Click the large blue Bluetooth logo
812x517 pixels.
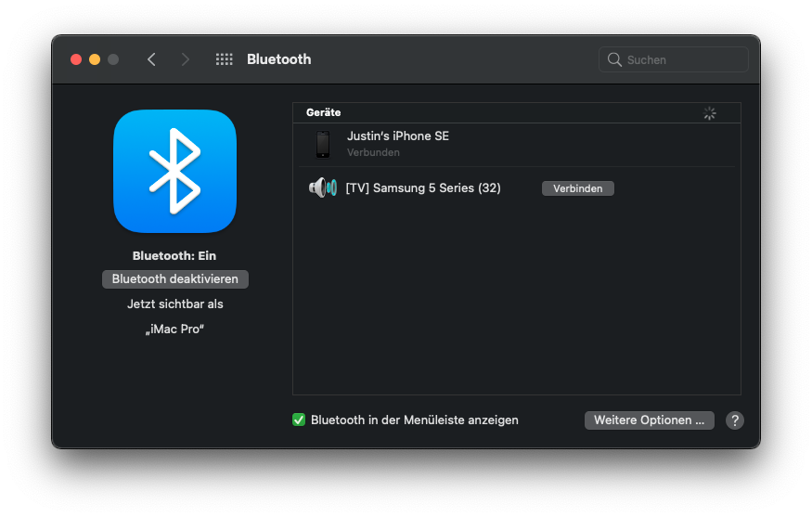174,171
